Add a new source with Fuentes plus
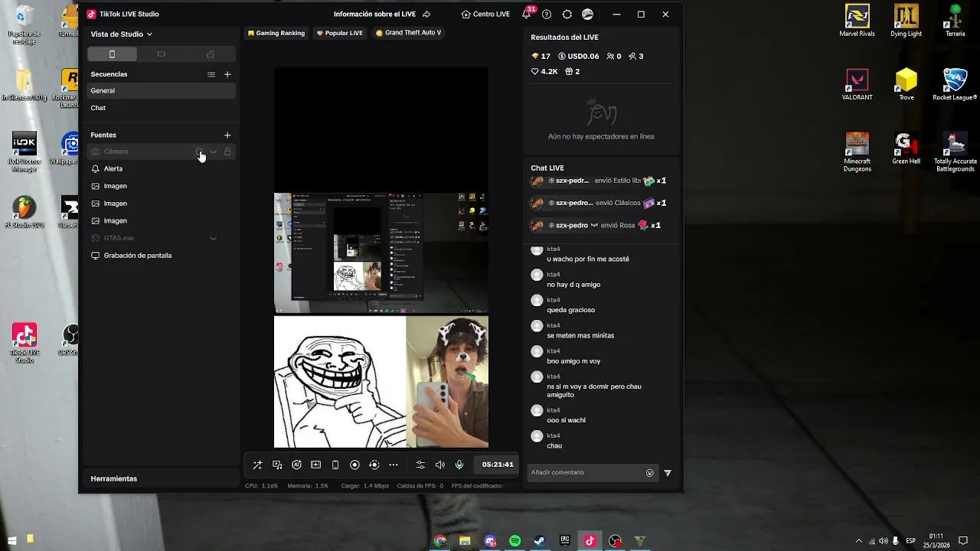Viewport: 980px width, 551px height. click(x=227, y=135)
